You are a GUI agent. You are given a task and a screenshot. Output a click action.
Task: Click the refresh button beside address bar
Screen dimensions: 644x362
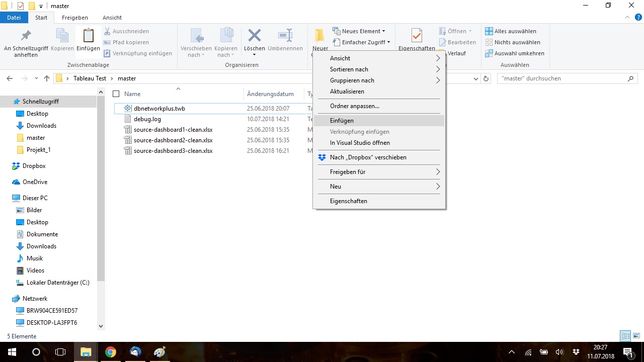pos(486,78)
